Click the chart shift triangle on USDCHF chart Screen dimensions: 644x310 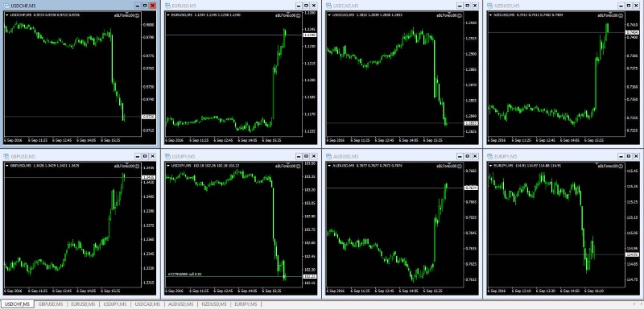click(x=127, y=13)
